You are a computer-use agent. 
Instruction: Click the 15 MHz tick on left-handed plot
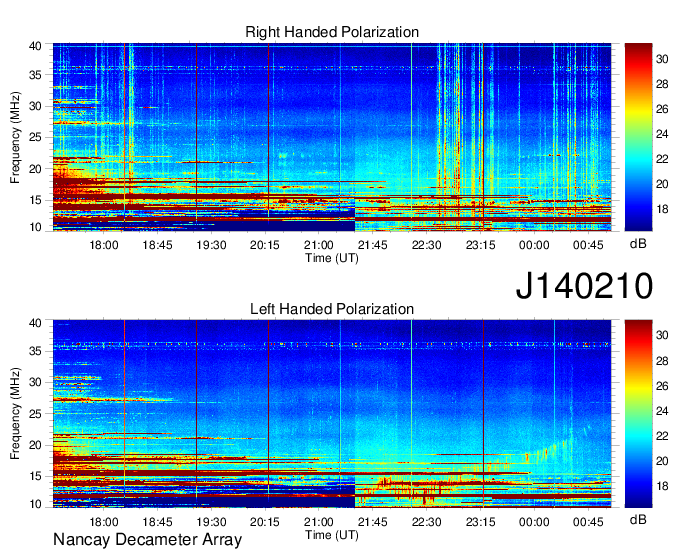click(x=35, y=477)
